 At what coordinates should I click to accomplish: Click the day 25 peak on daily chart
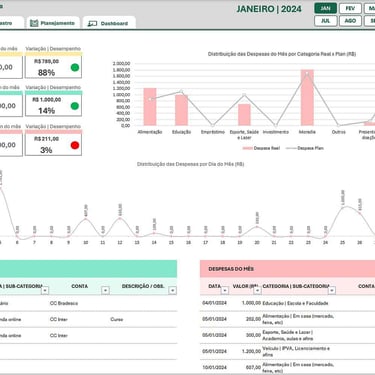[x=343, y=208]
